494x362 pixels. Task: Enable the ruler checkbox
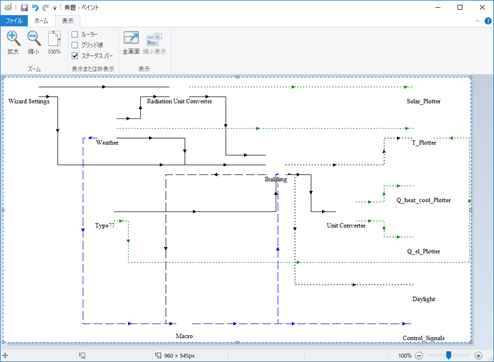[x=75, y=34]
